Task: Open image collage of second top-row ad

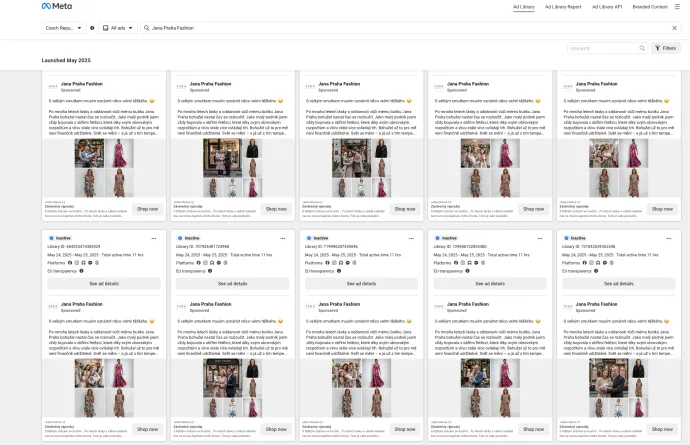Action: (x=233, y=168)
